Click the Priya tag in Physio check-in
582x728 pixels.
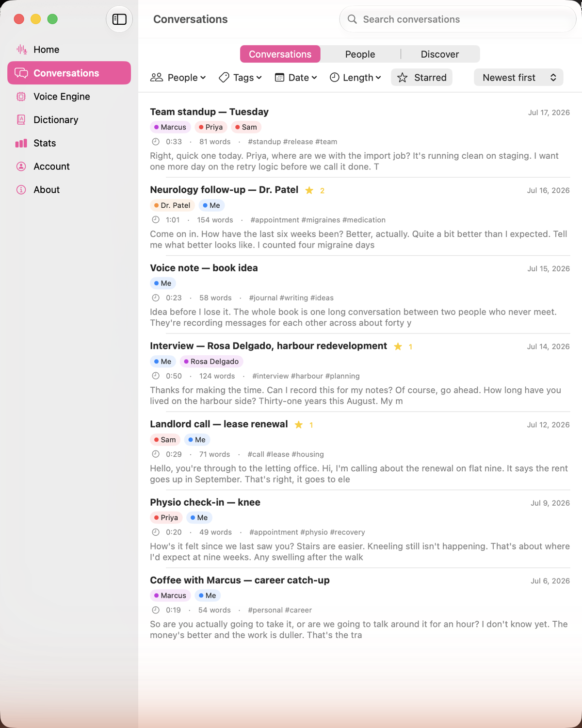(166, 518)
